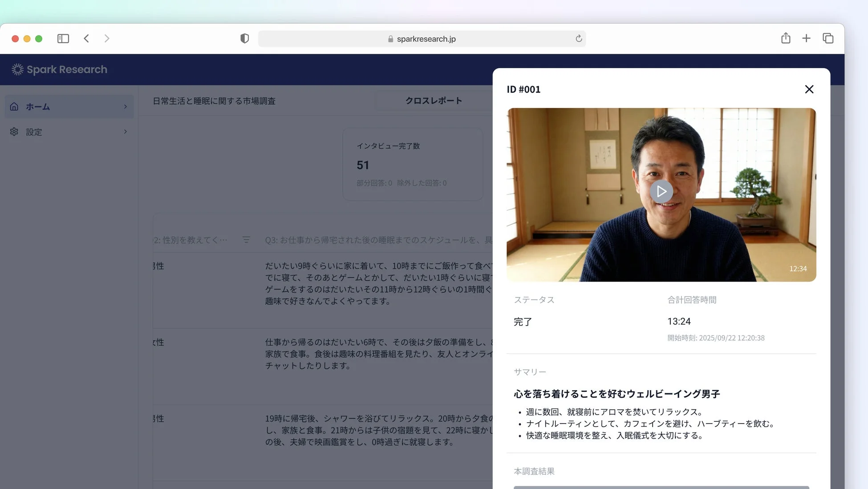Viewport: 868px width, 489px height.
Task: Click the Safari share icon
Action: pos(785,38)
